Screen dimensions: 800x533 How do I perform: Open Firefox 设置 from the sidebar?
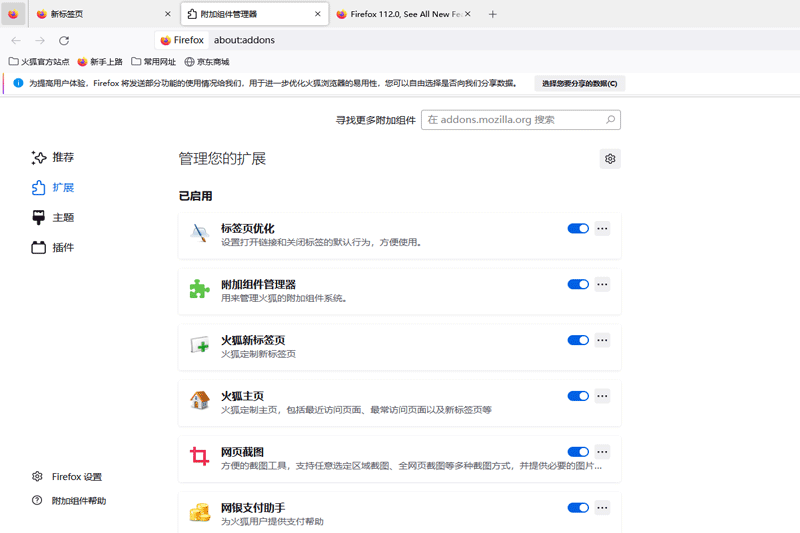(x=76, y=477)
